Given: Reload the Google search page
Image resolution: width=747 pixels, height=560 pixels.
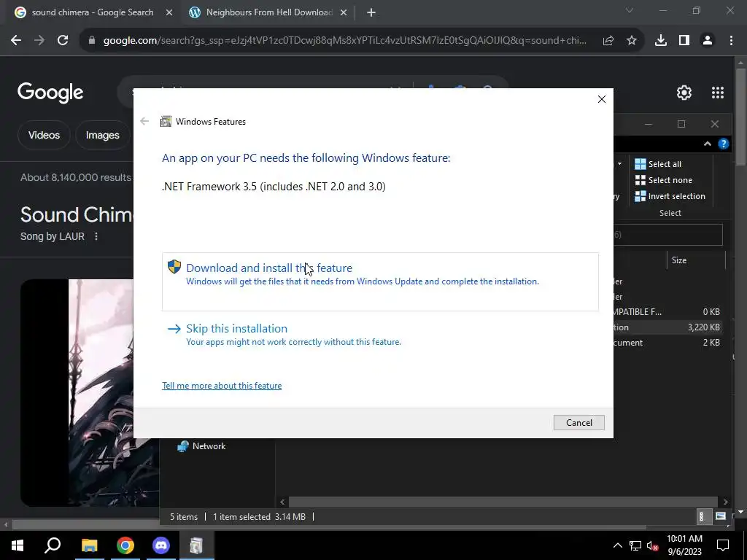Looking at the screenshot, I should pyautogui.click(x=63, y=41).
